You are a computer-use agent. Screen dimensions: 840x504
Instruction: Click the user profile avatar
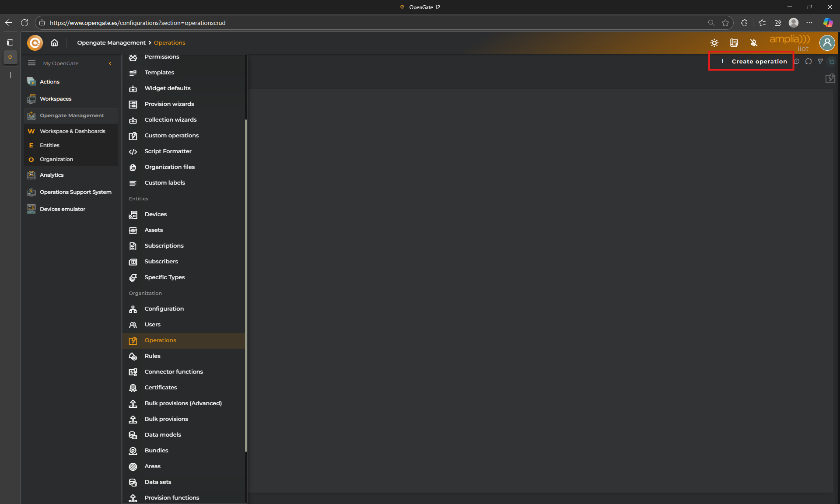tap(827, 43)
